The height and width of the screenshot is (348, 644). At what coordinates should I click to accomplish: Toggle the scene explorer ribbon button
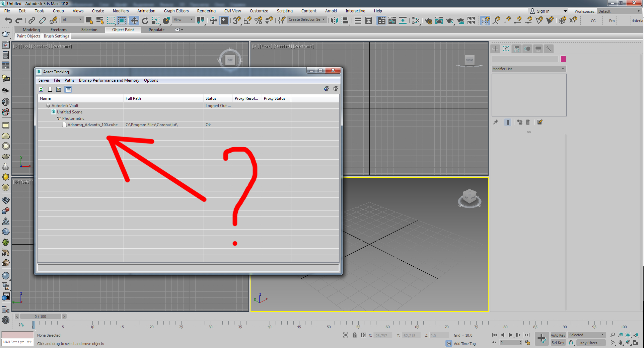click(x=358, y=20)
